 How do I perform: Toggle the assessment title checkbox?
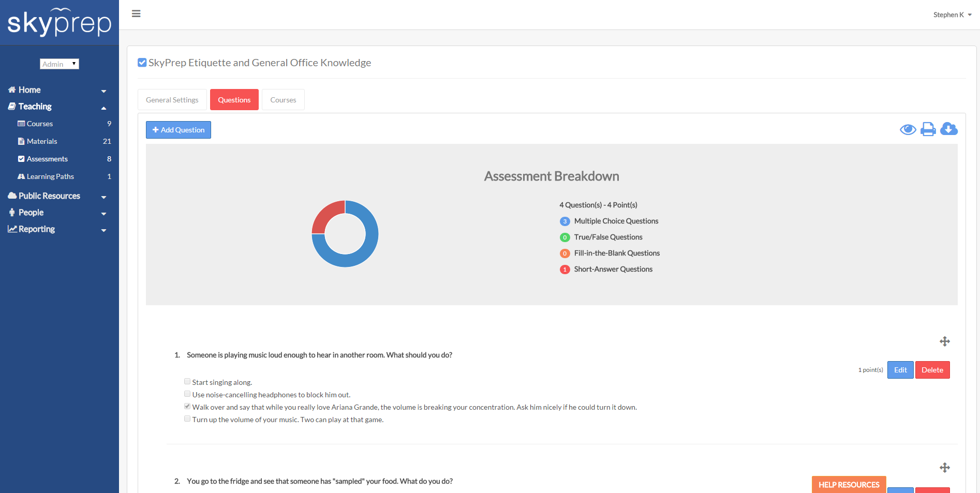pos(142,63)
